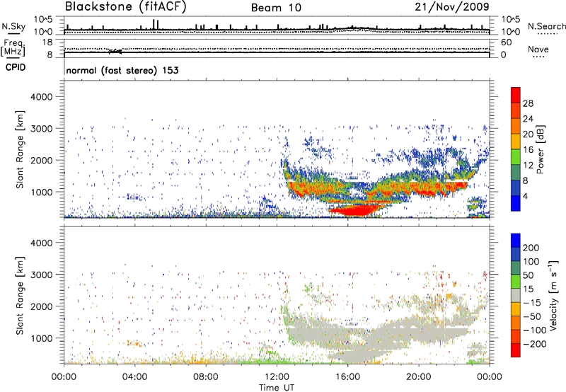Click the date '21/Nov/2009'

point(452,7)
